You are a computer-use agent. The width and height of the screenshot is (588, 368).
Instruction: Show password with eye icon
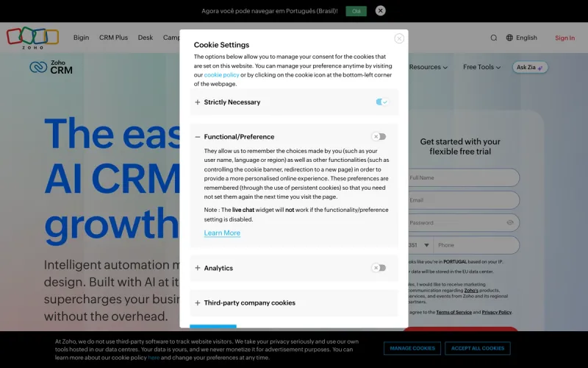pos(510,223)
